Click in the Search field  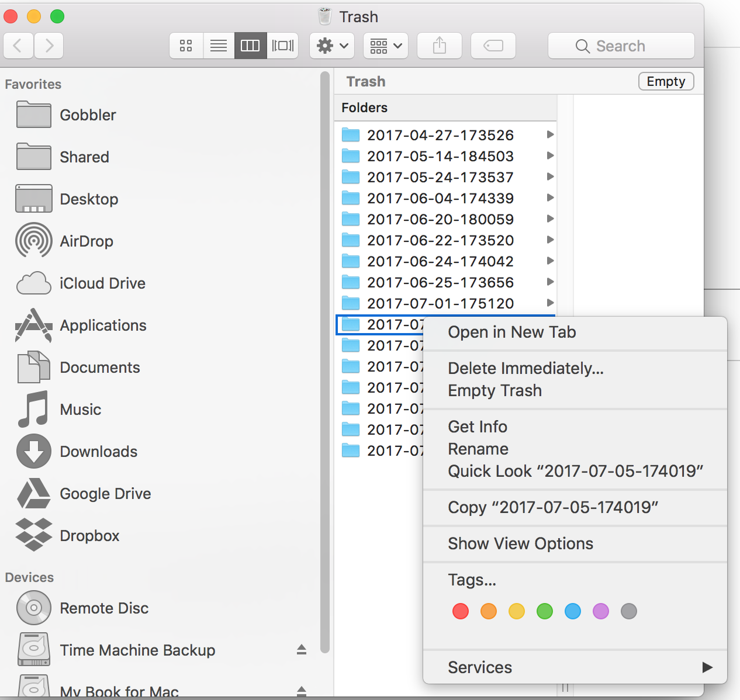[621, 46]
